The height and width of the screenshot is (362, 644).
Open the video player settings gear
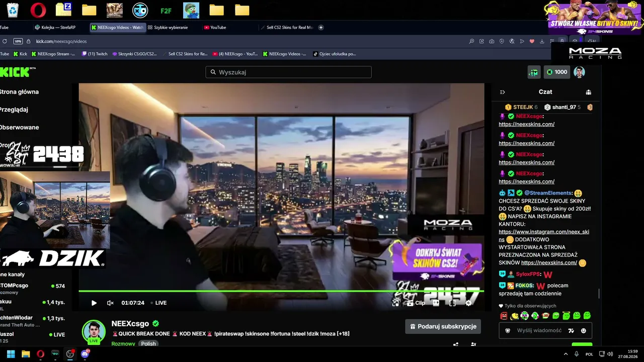point(468,303)
